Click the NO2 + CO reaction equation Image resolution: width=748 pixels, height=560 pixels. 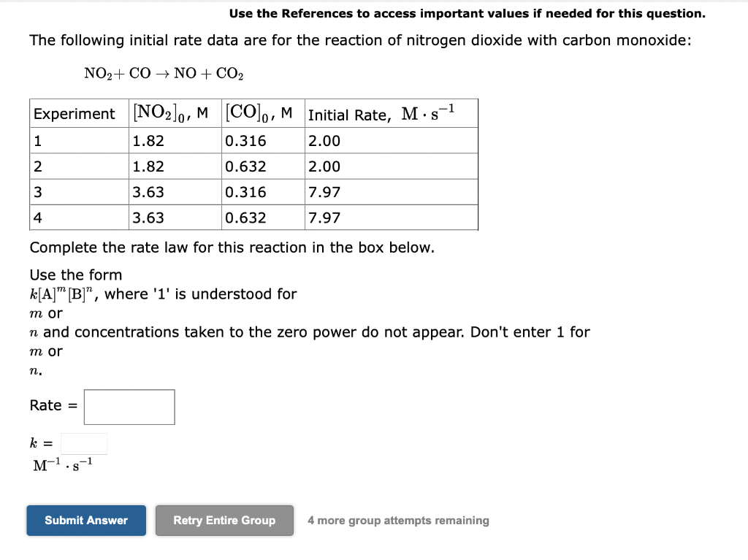pos(164,73)
